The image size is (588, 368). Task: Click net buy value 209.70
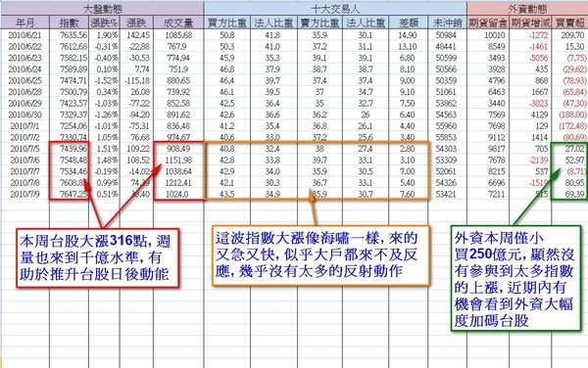(572, 35)
